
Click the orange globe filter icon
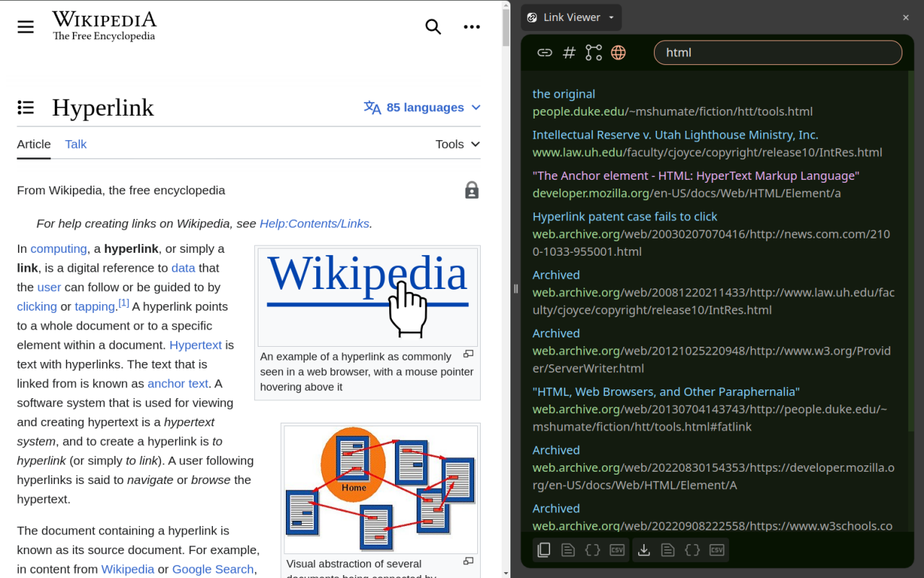click(x=619, y=52)
